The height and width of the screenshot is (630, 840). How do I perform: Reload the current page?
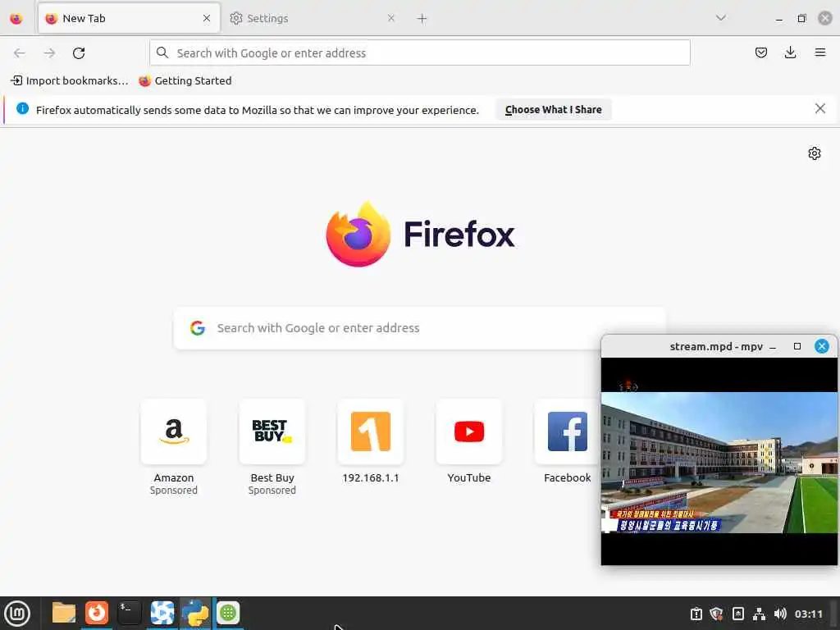[x=79, y=53]
